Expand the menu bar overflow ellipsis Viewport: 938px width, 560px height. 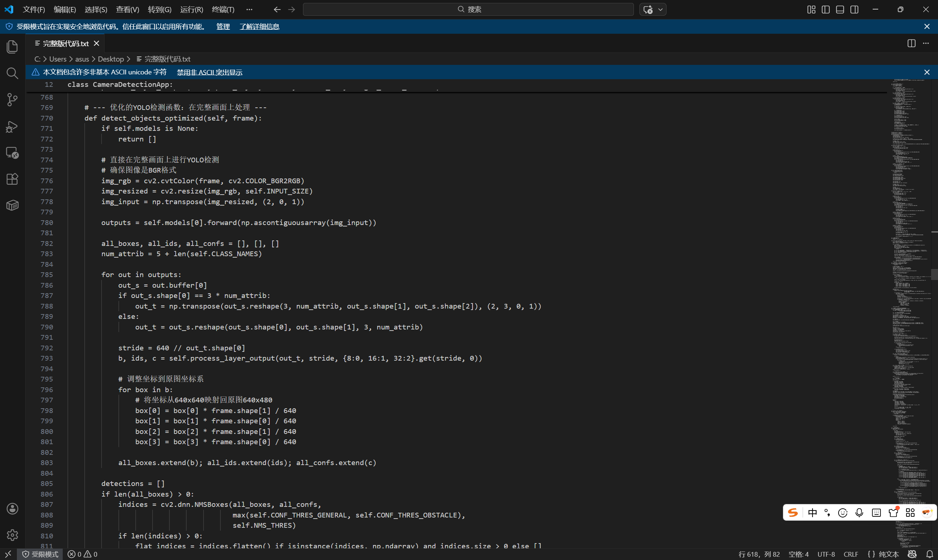(x=249, y=10)
